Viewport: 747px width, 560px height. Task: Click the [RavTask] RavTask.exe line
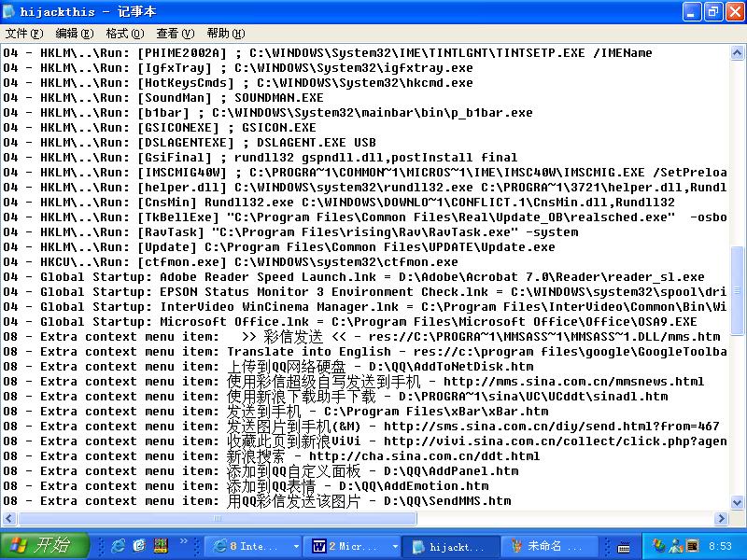click(x=290, y=231)
